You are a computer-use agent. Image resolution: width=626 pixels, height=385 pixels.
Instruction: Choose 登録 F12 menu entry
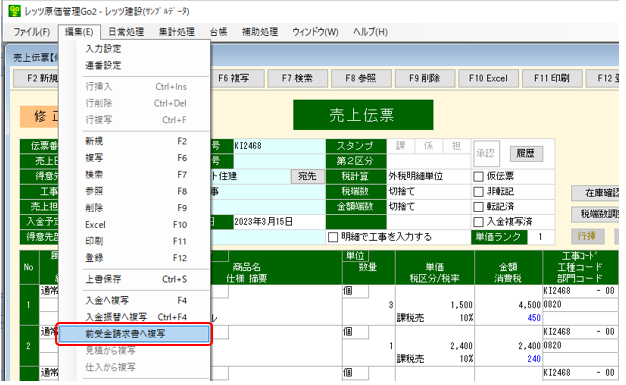click(x=135, y=258)
